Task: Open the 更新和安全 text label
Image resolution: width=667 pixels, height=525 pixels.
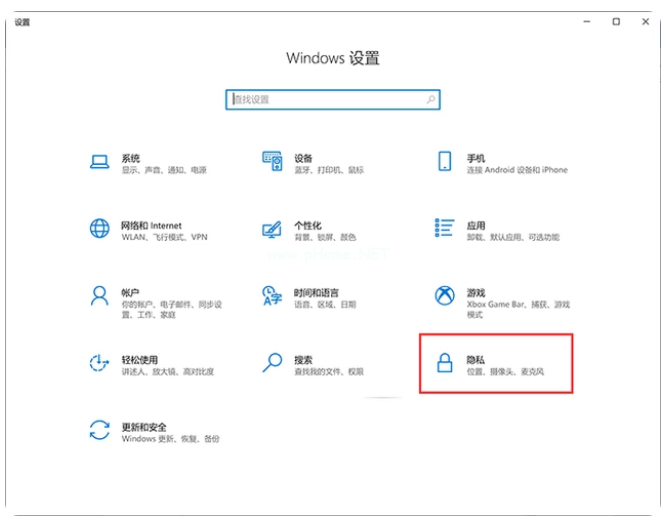Action: coord(144,427)
